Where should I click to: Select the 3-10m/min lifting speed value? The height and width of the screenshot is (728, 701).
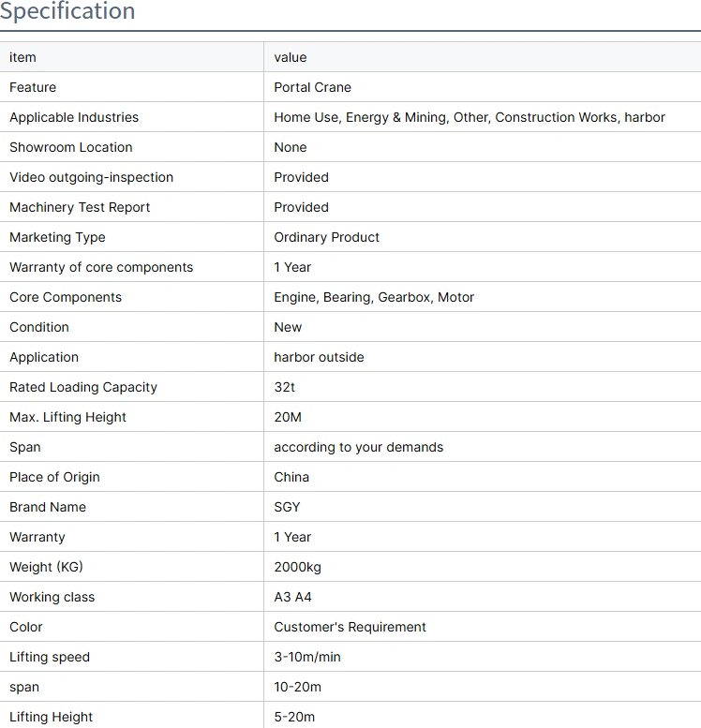[x=307, y=657]
